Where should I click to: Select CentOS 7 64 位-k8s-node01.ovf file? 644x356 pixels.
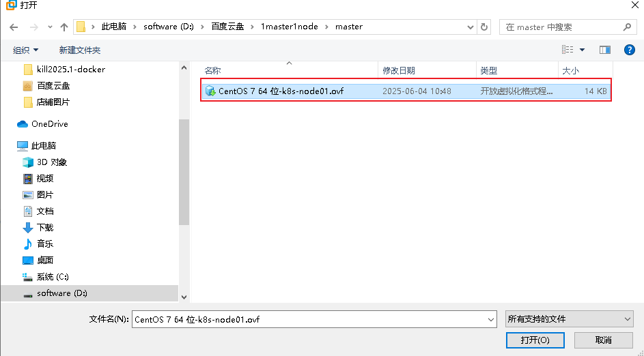(406, 91)
